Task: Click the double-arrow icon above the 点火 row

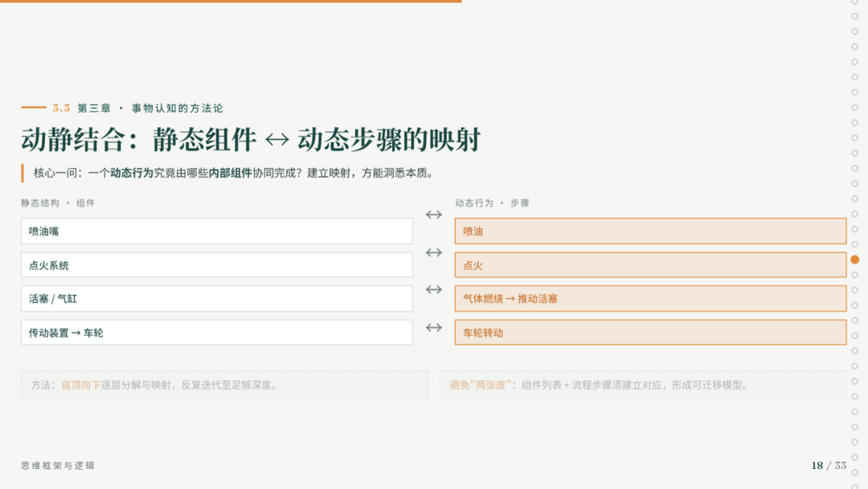Action: (433, 253)
